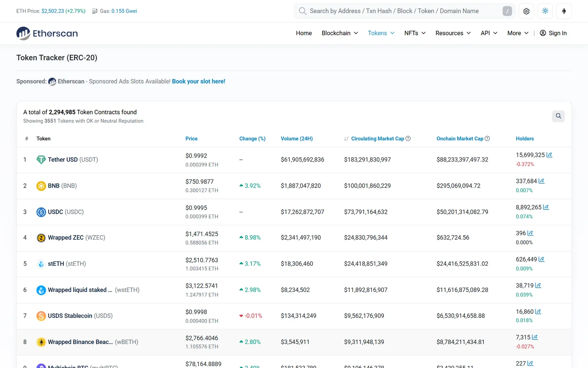Image resolution: width=588 pixels, height=368 pixels.
Task: Click USDS change value -0.01%
Action: [x=251, y=316]
